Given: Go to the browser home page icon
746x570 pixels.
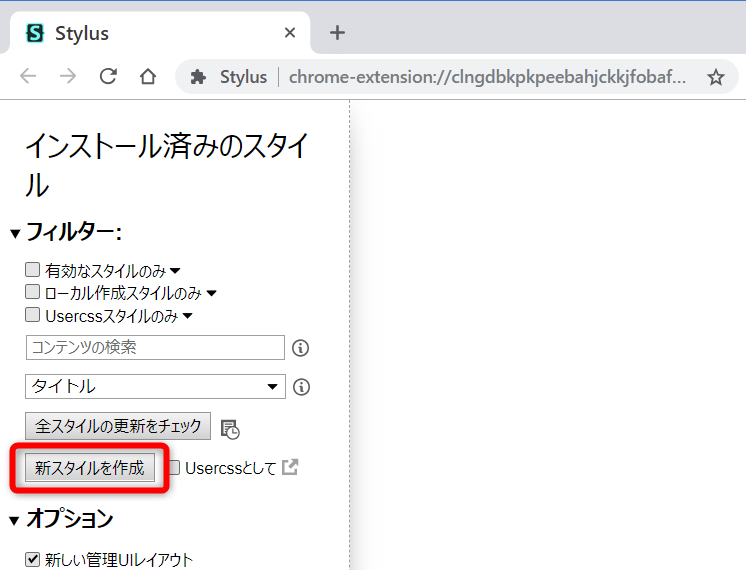Looking at the screenshot, I should coord(148,77).
